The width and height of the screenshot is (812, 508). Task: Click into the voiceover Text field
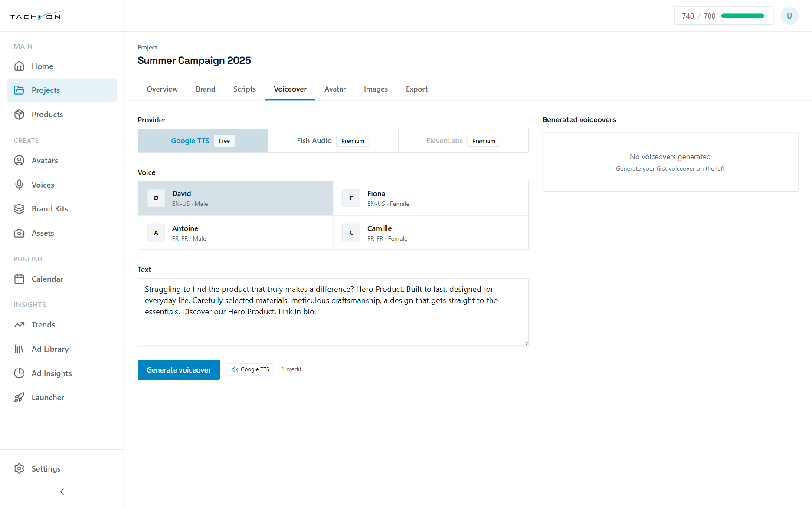click(x=333, y=312)
